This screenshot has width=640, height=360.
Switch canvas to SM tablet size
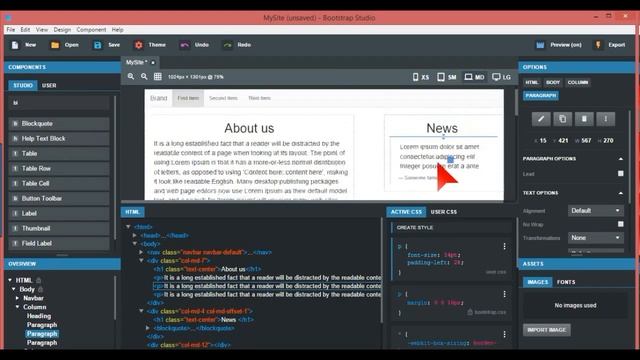pyautogui.click(x=447, y=77)
